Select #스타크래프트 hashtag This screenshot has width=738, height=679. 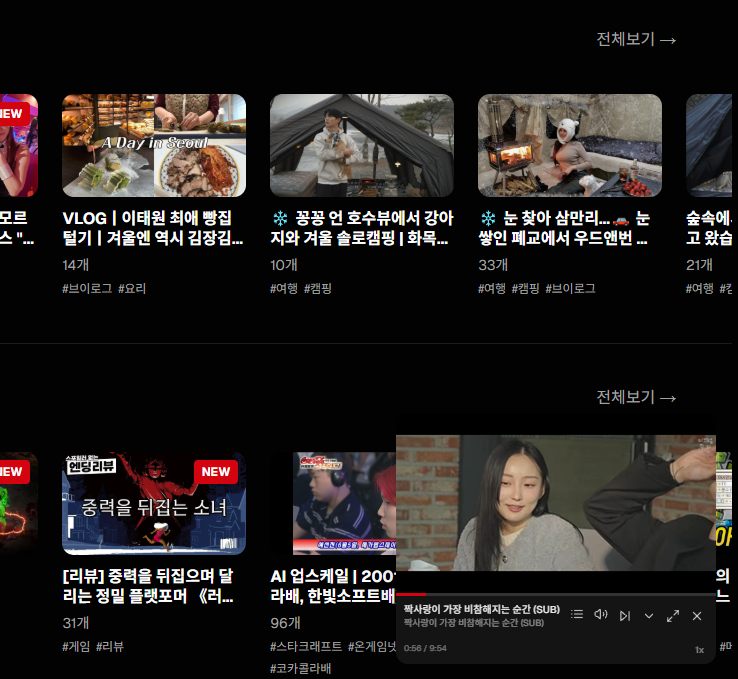tap(306, 646)
